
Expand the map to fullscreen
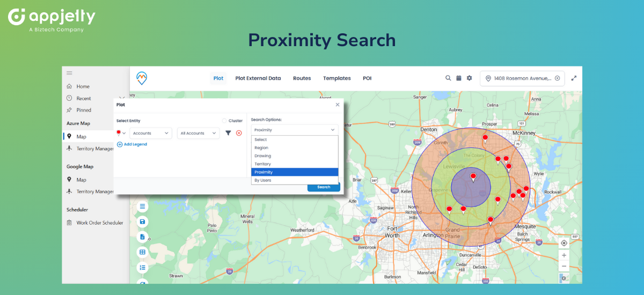click(x=574, y=78)
